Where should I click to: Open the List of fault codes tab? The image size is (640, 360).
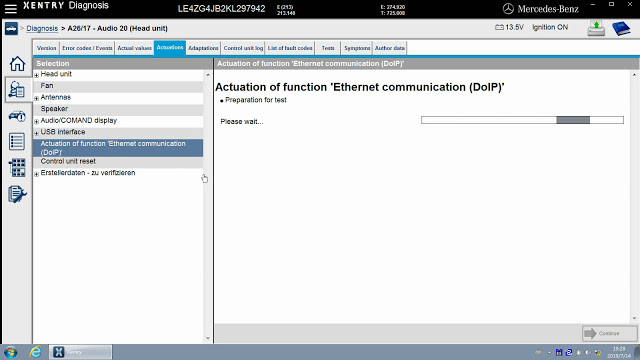tap(290, 48)
